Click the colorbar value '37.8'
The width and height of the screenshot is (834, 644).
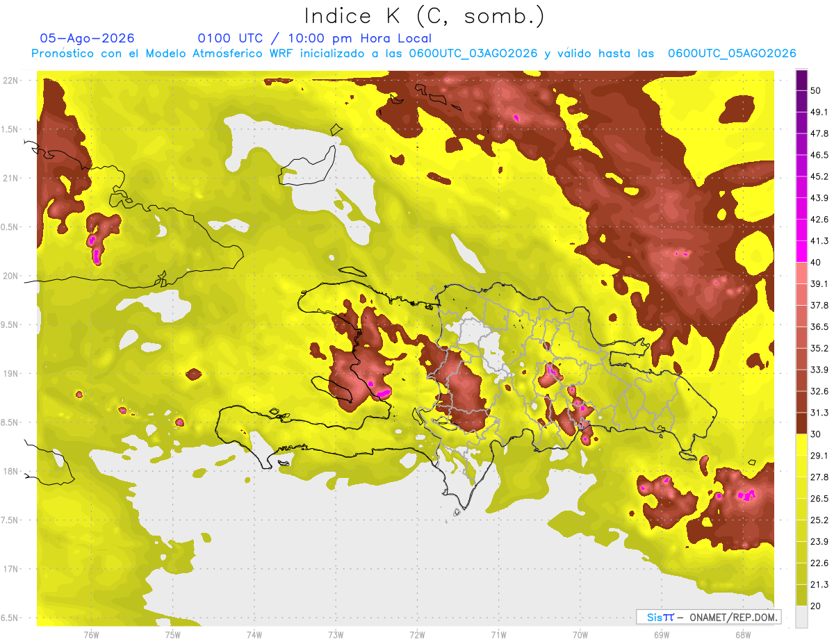[819, 305]
